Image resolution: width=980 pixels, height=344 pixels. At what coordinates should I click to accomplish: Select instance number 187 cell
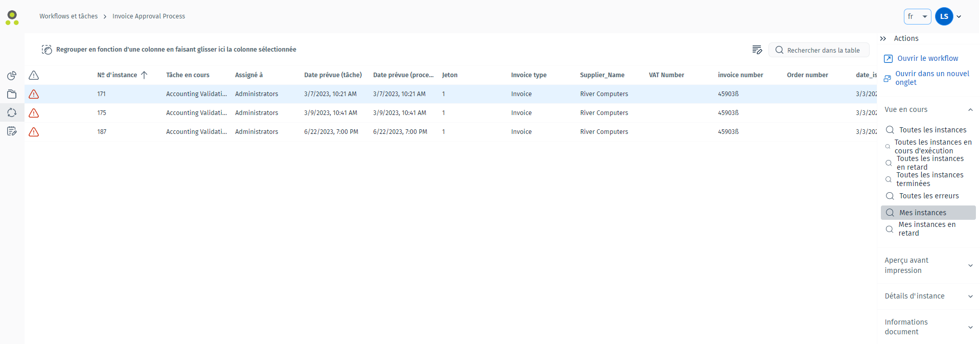(x=102, y=132)
